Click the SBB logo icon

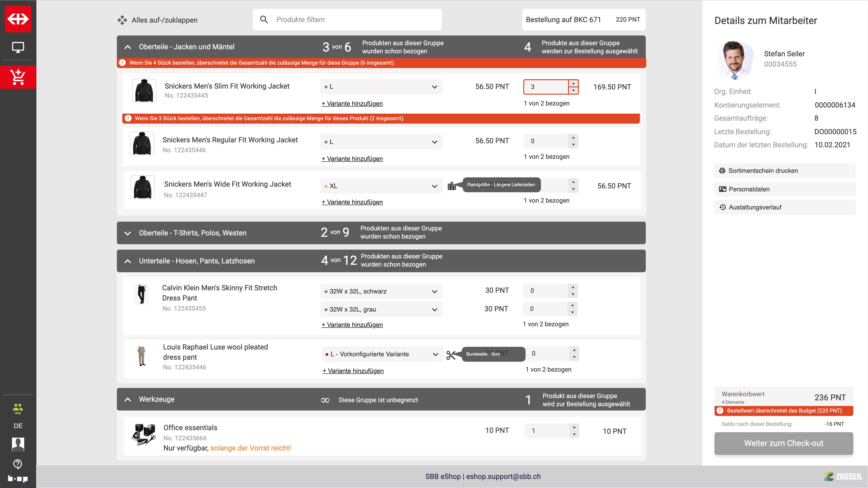coord(18,19)
